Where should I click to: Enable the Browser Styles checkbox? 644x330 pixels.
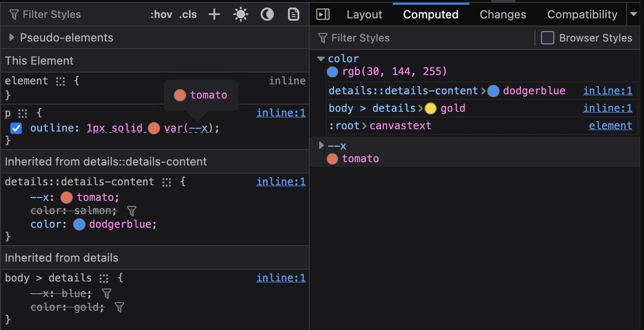pos(548,38)
